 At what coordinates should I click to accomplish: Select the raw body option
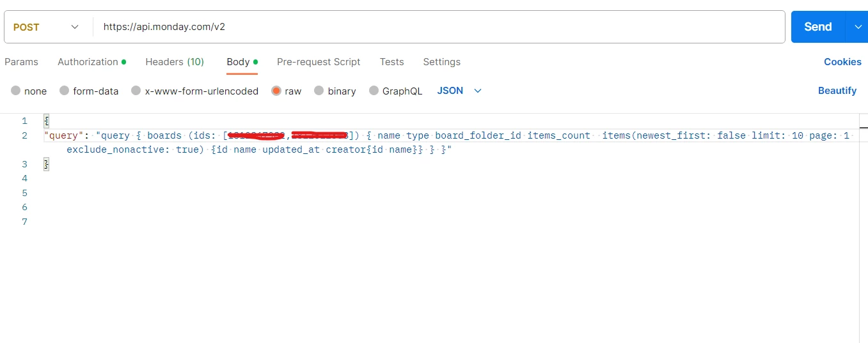287,91
